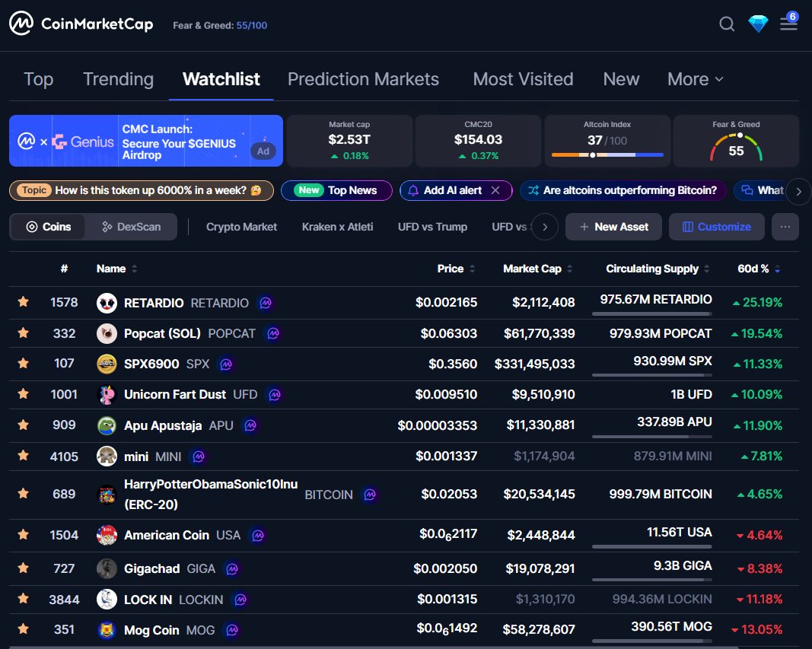Click the American Coin logo

(107, 535)
